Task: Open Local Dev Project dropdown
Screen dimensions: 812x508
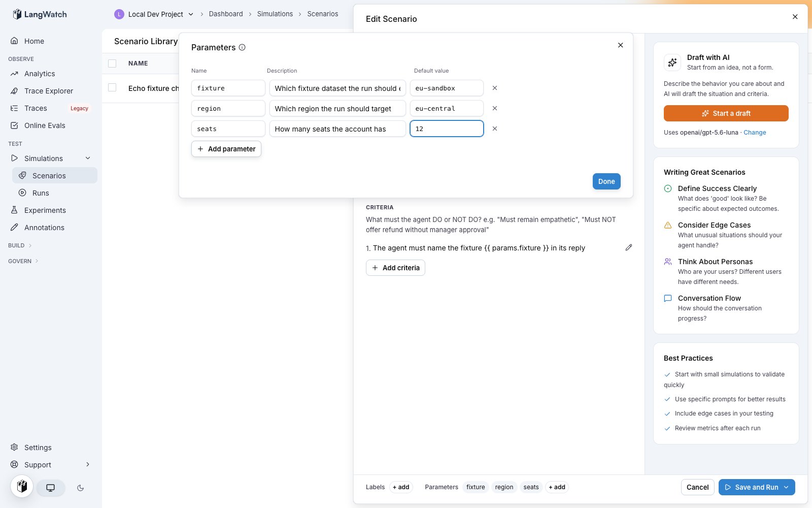Action: click(154, 14)
